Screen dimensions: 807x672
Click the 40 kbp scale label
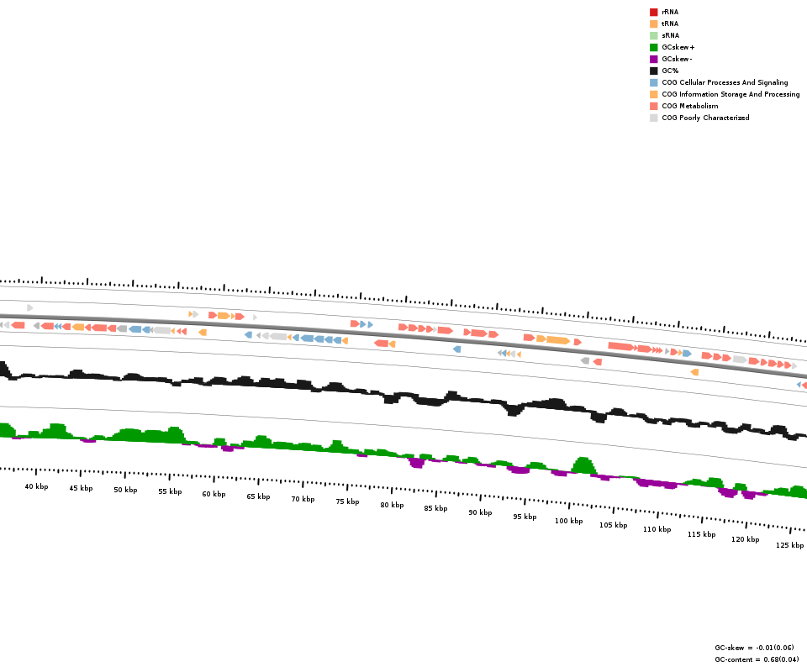36,486
